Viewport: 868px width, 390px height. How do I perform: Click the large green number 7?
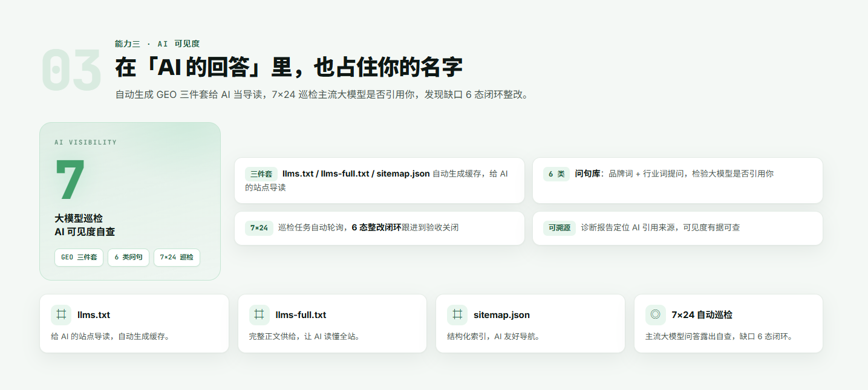coord(70,180)
